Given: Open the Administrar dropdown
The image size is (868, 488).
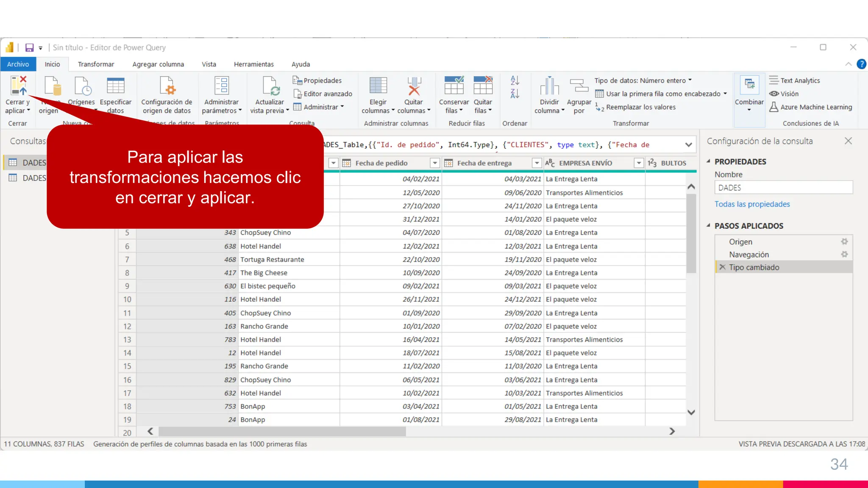Looking at the screenshot, I should (319, 107).
